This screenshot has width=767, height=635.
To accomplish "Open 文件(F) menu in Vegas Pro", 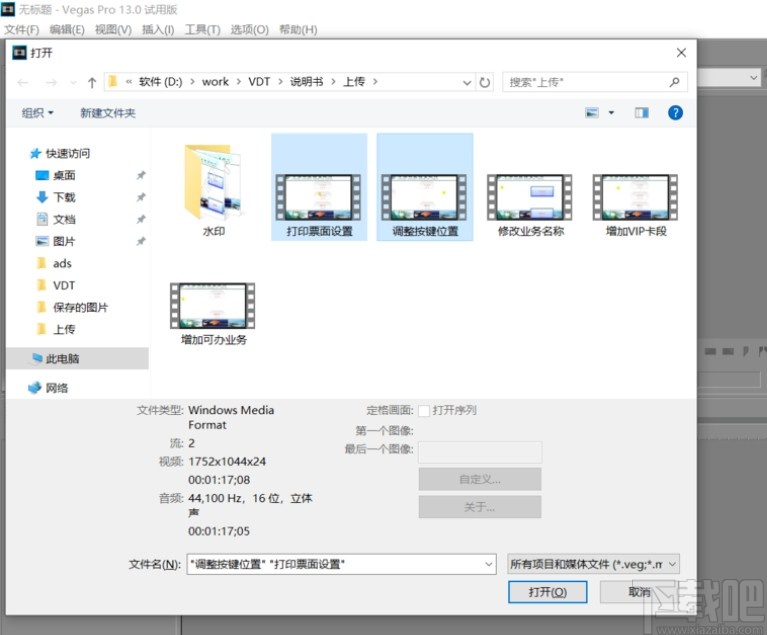I will tap(22, 30).
